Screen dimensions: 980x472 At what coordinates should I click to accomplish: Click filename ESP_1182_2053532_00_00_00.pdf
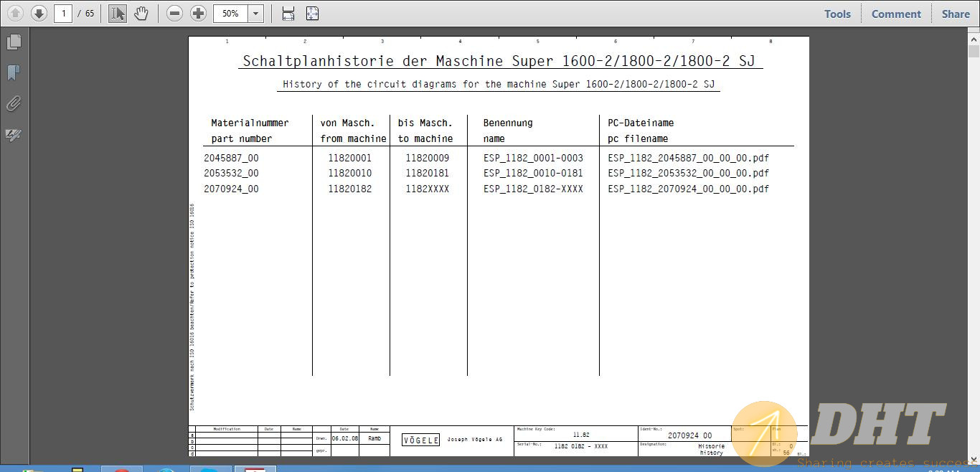click(x=688, y=173)
